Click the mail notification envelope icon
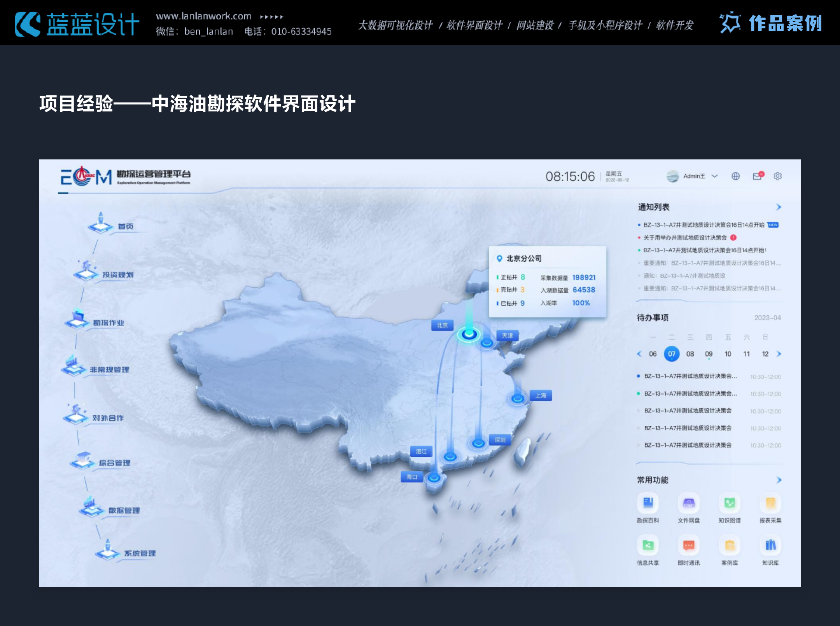This screenshot has width=840, height=626. click(757, 176)
